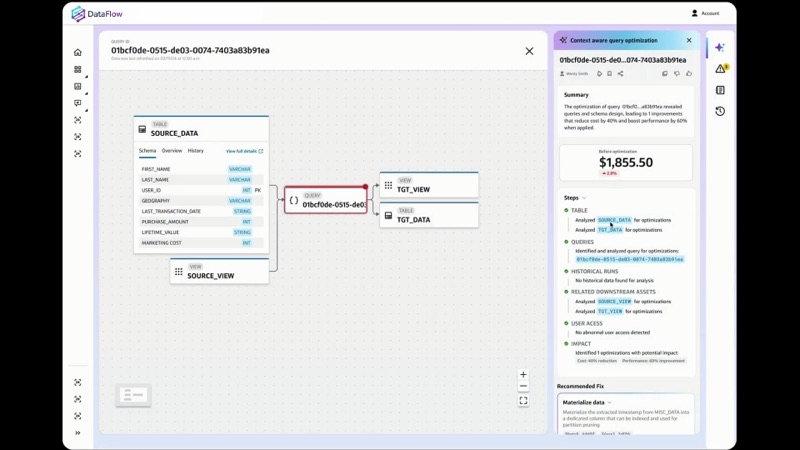Share the optimization result
Viewport: 800px width, 450px height.
point(620,73)
